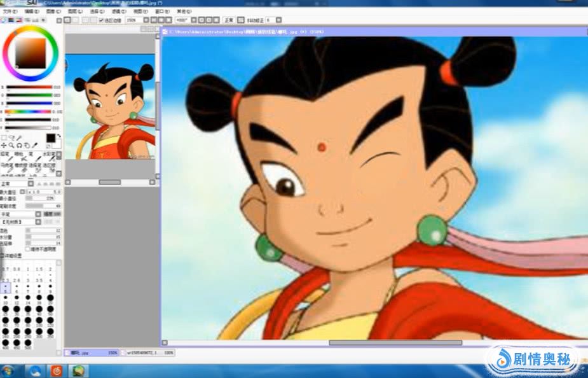
Task: Open the 图层 menu
Action: tap(74, 11)
